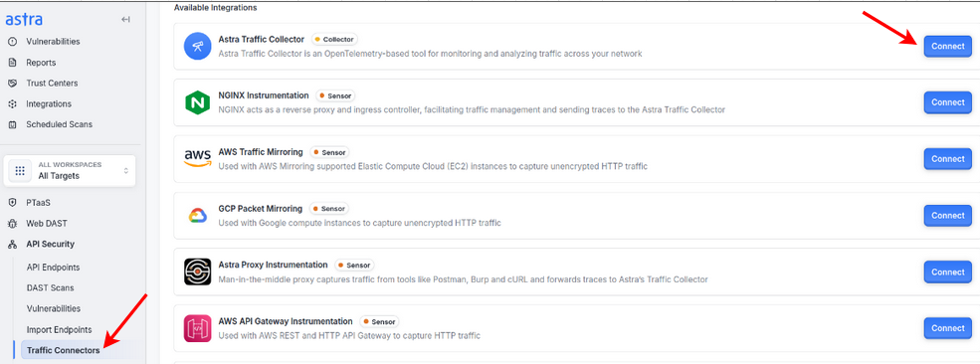Click the API Security network icon
Viewport: 980px width, 364px height.
pyautogui.click(x=12, y=244)
